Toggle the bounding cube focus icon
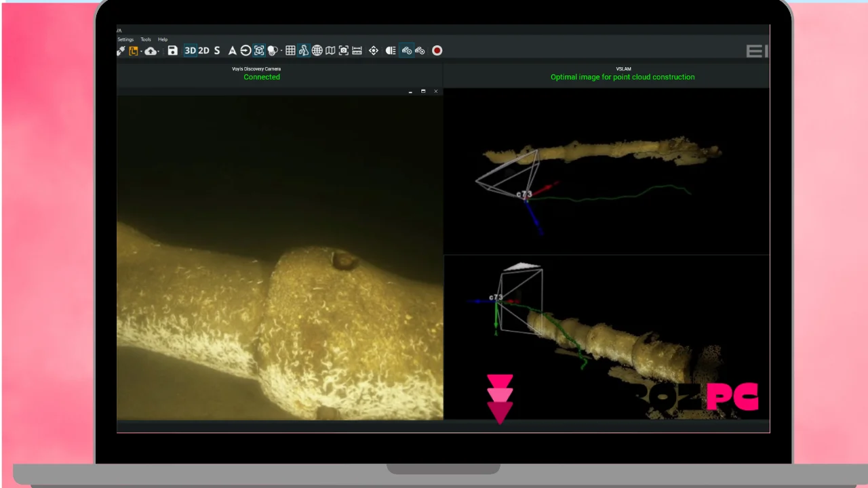The height and width of the screenshot is (488, 868). pos(259,51)
